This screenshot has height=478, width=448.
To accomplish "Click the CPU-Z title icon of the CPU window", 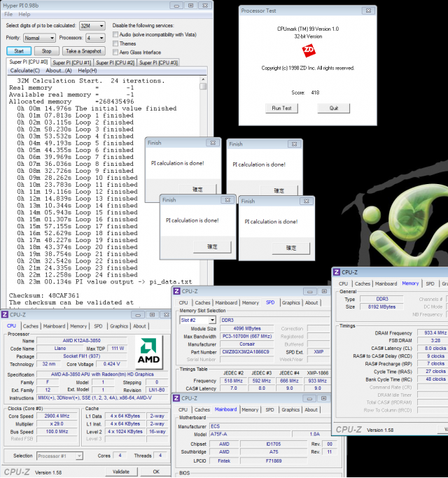I will point(5,315).
